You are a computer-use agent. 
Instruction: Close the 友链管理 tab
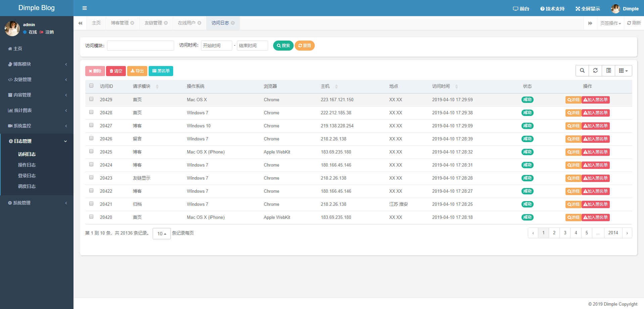click(166, 23)
